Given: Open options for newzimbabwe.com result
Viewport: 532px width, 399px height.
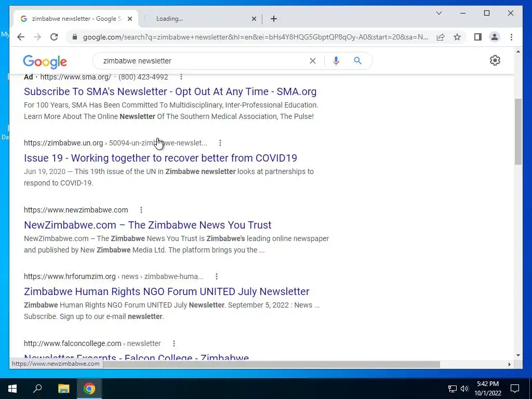Looking at the screenshot, I should pos(141,210).
